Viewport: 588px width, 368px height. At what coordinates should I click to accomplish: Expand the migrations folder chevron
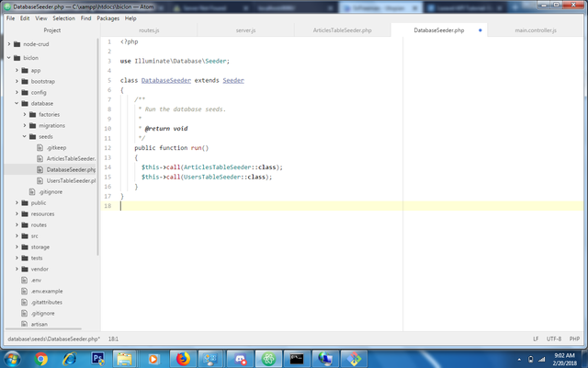[25, 125]
